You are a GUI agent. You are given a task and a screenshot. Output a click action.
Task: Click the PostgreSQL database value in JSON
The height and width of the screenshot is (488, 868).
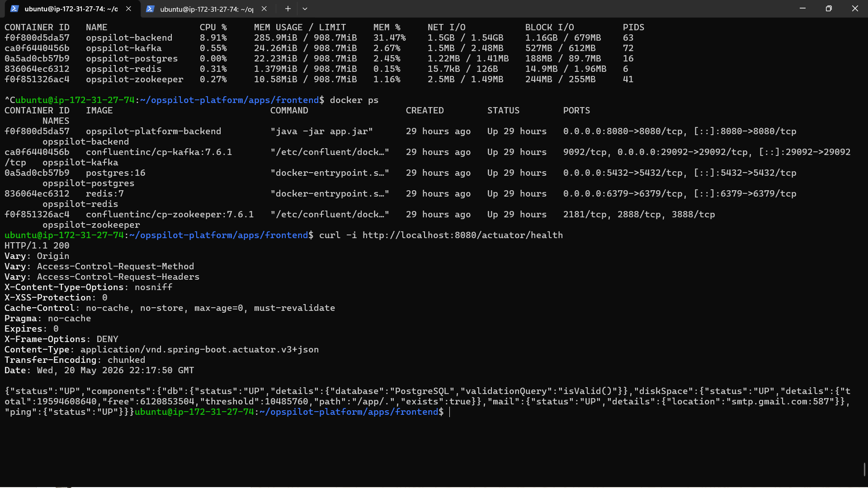click(x=422, y=391)
